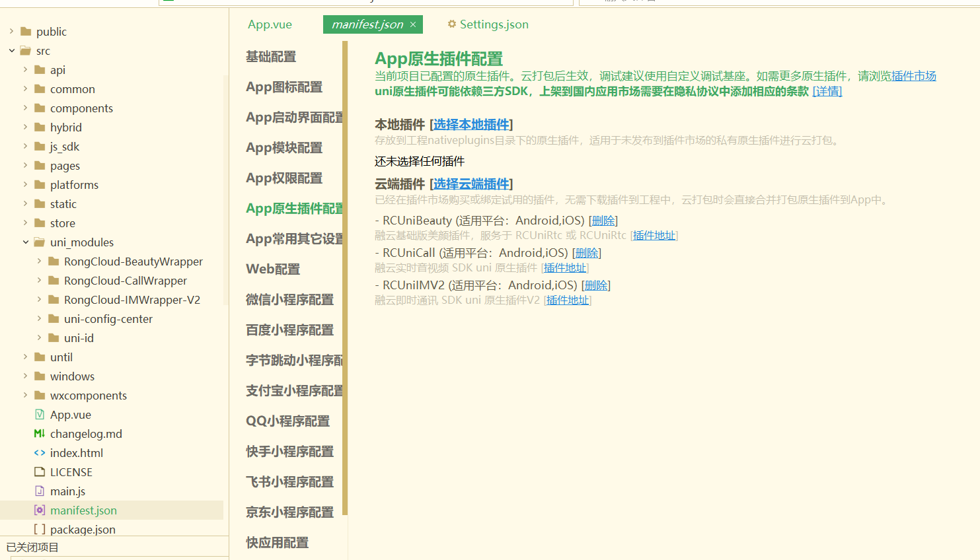980x560 pixels.
Task: Close the manifest.json tab
Action: click(413, 24)
